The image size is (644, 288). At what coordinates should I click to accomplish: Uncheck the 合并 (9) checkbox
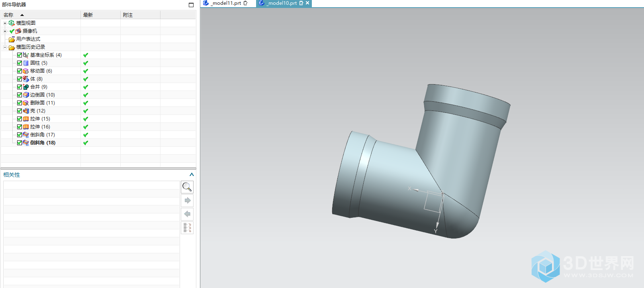pyautogui.click(x=20, y=87)
